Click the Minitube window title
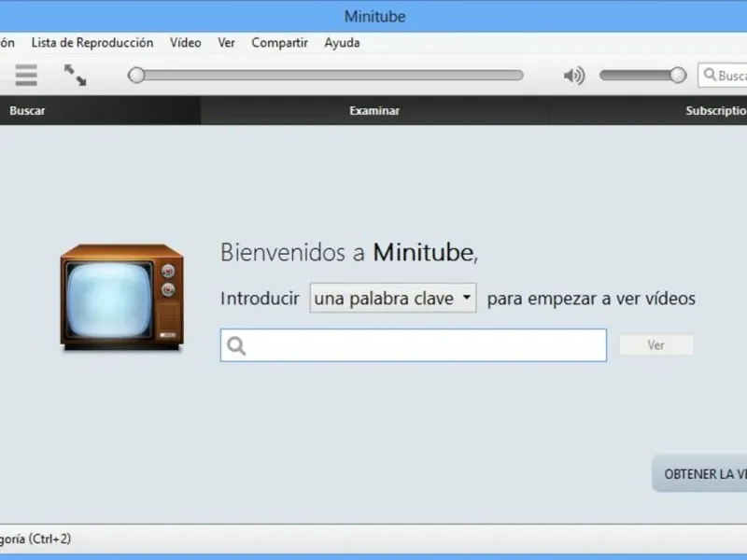Screen dimensions: 747x560 (375, 17)
